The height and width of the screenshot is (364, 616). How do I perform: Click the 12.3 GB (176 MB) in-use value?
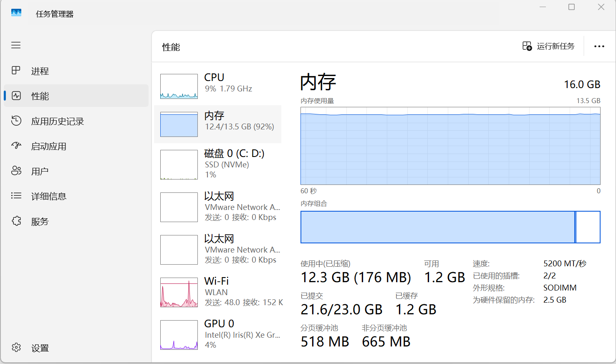pyautogui.click(x=356, y=277)
